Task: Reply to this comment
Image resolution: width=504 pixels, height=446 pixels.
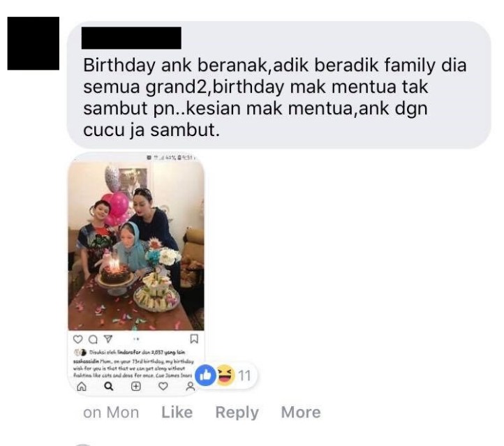Action: pyautogui.click(x=237, y=412)
